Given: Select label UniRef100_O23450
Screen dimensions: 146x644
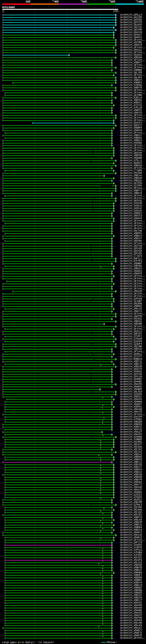Looking at the screenshot, I should 131,186.
